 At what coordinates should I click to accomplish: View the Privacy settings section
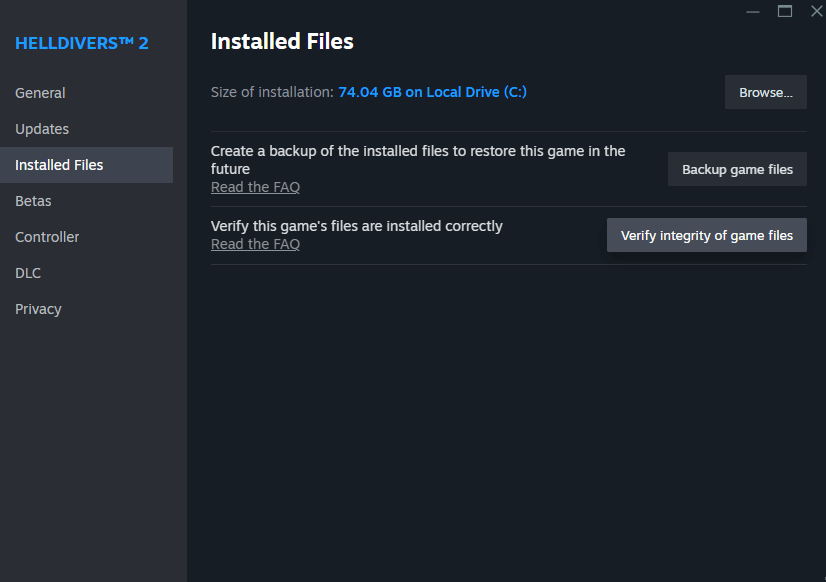point(38,308)
